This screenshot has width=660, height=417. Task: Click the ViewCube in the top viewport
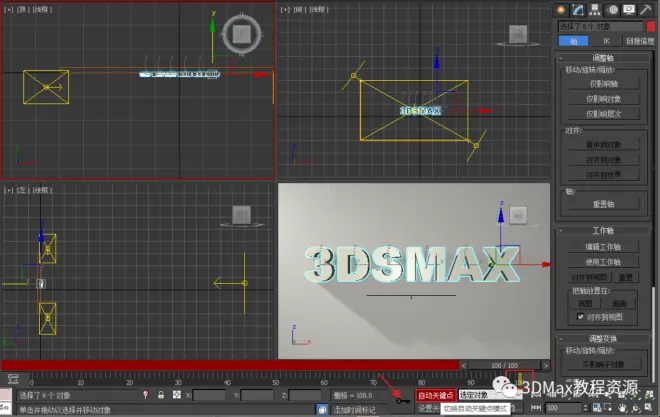240,33
